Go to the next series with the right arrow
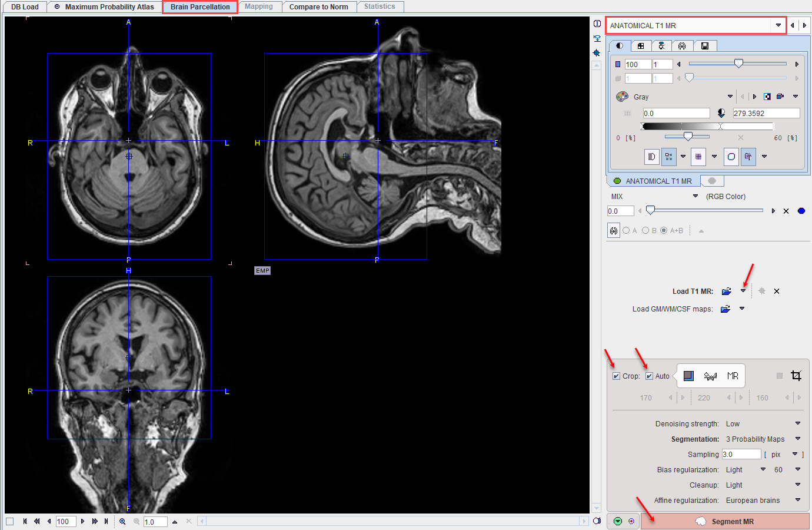 (x=804, y=25)
